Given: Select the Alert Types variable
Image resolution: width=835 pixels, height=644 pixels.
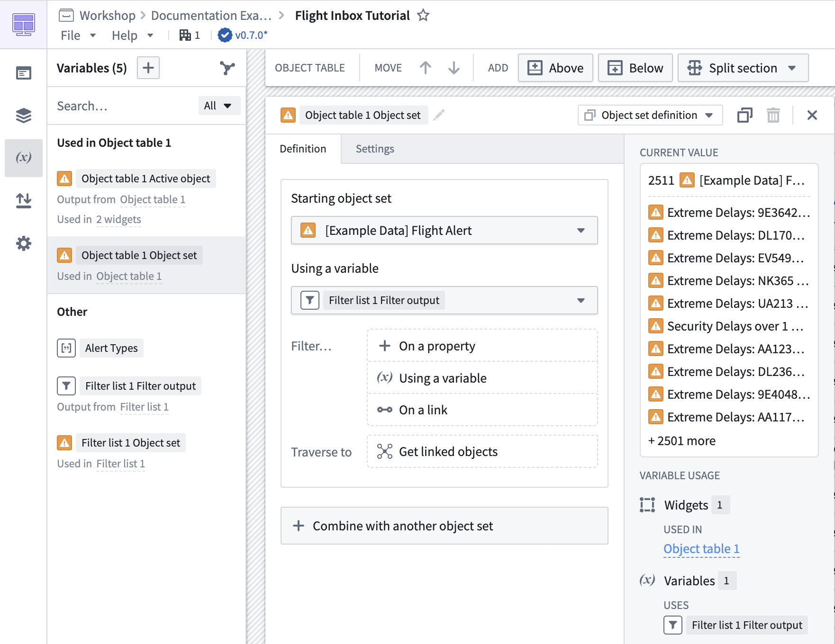Looking at the screenshot, I should pos(111,348).
